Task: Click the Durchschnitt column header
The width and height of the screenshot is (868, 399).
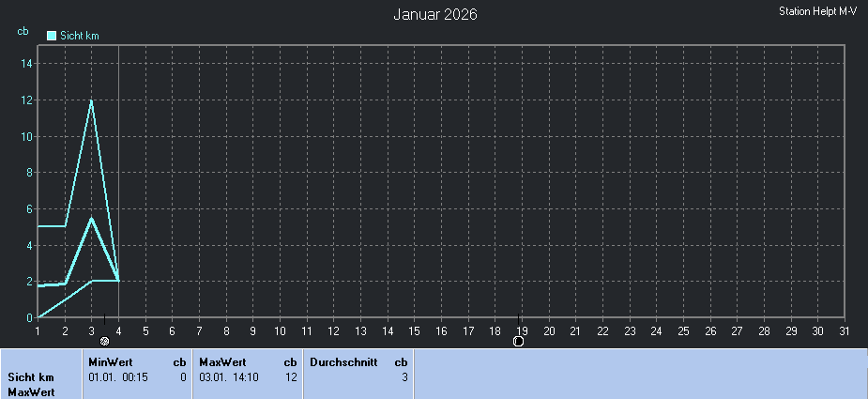Action: pos(343,361)
